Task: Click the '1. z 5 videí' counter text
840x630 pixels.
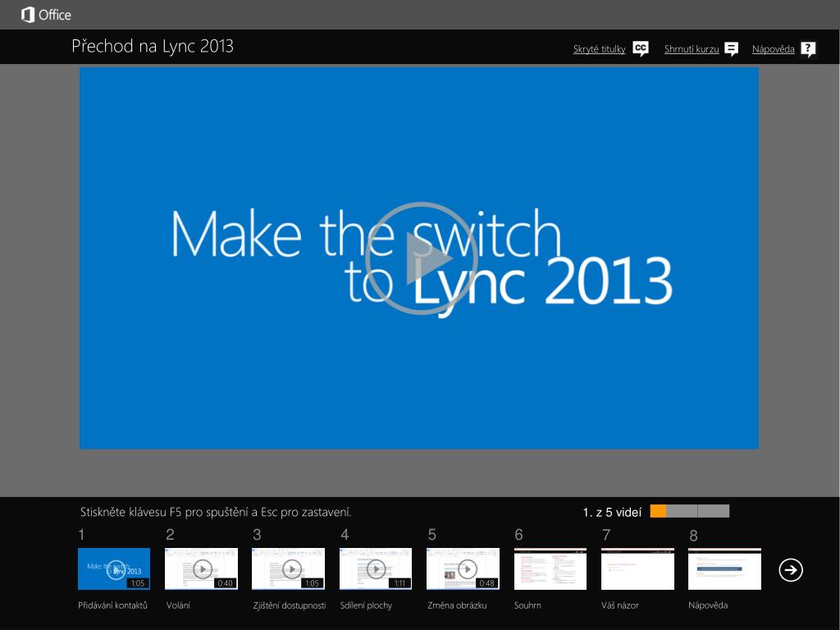Action: point(612,513)
